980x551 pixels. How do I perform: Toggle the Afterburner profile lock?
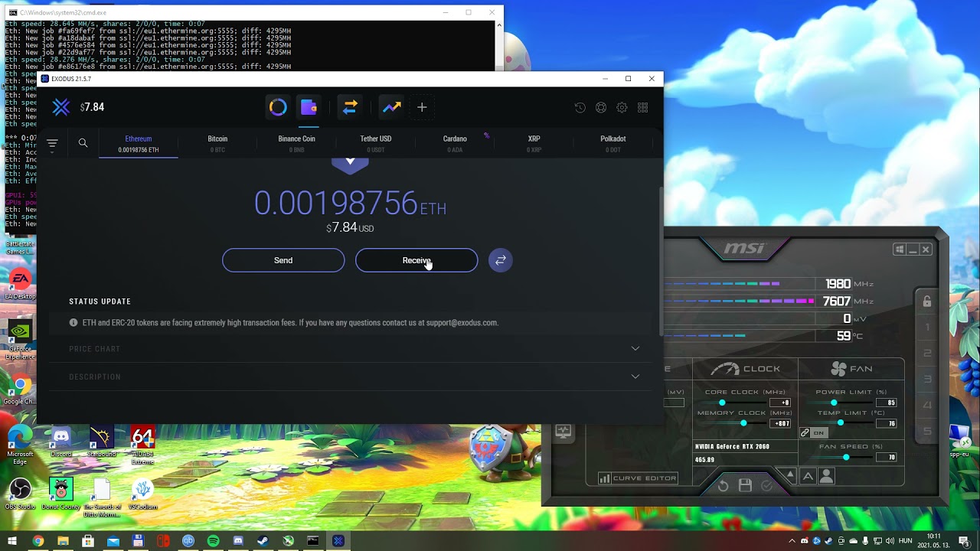(x=926, y=302)
